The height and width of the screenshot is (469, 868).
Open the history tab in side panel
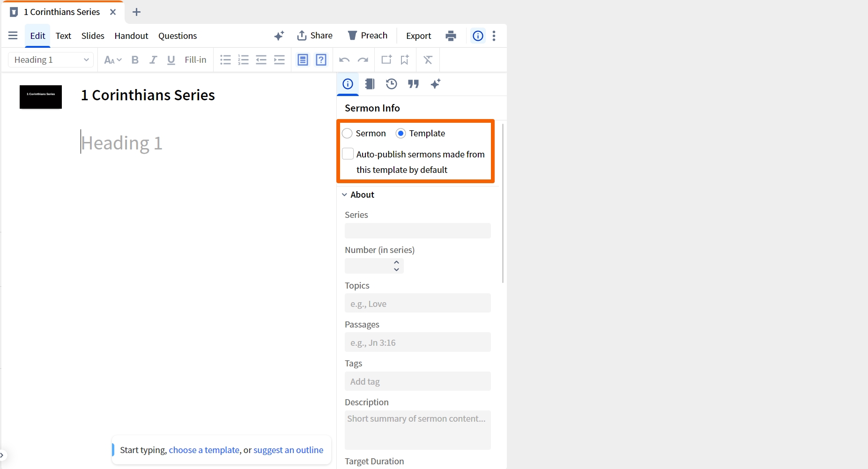tap(391, 84)
